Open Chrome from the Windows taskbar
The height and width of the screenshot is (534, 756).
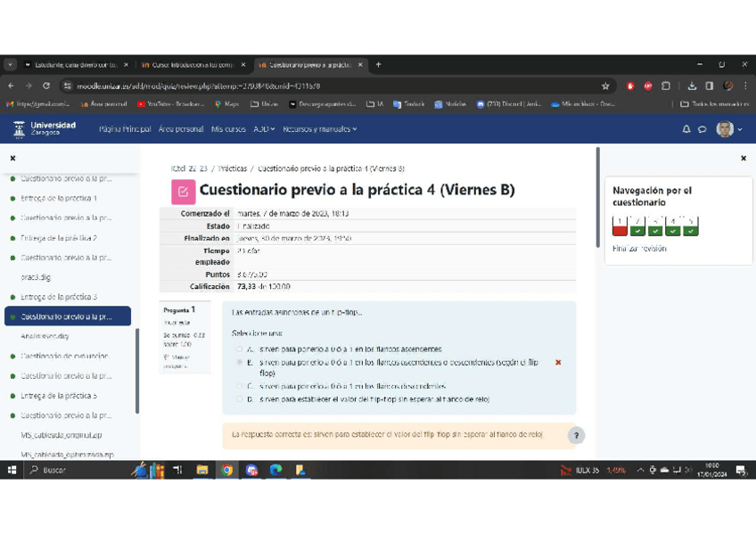[227, 470]
